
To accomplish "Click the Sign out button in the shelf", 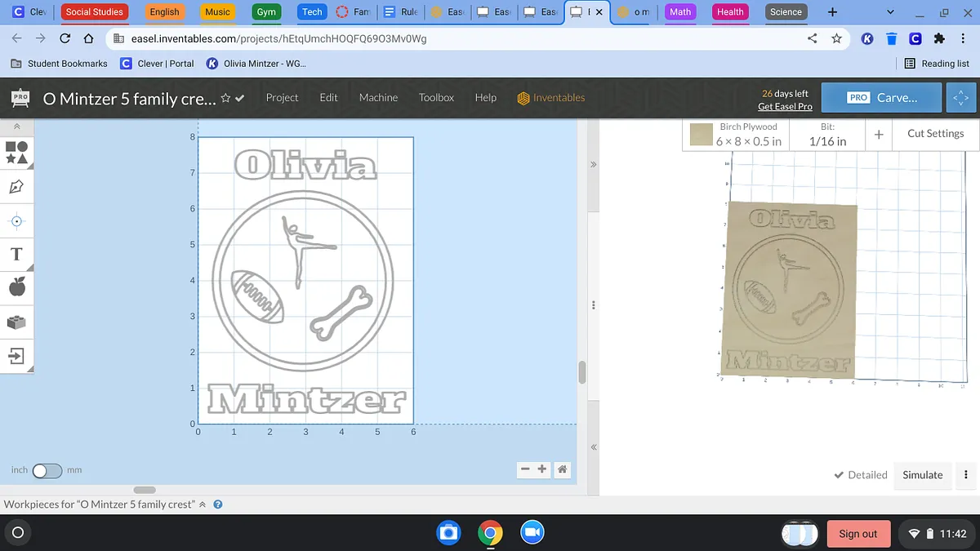I will (x=857, y=534).
